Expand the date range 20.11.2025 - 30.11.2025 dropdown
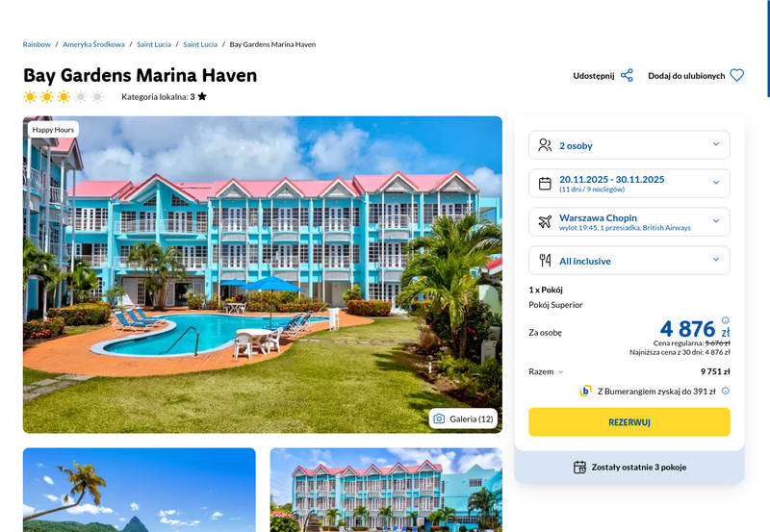The width and height of the screenshot is (770, 532). click(629, 183)
